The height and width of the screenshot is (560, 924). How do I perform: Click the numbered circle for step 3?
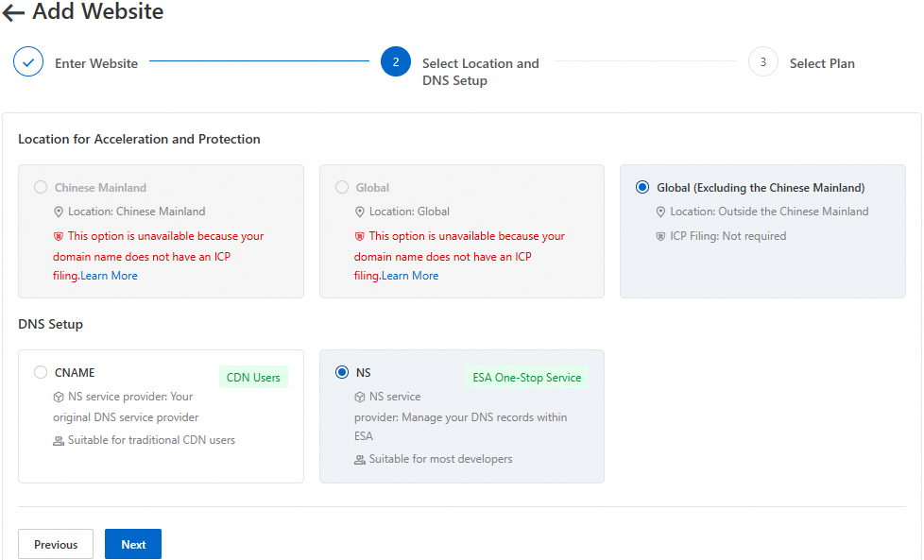(762, 60)
